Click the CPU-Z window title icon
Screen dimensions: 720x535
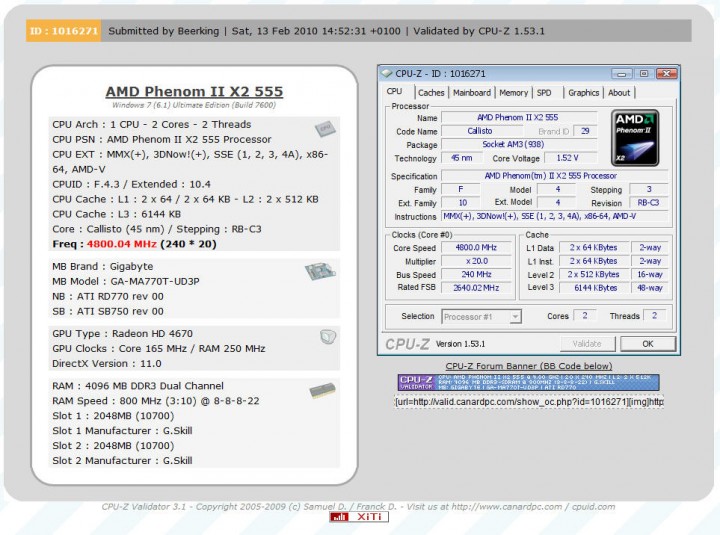[387, 73]
